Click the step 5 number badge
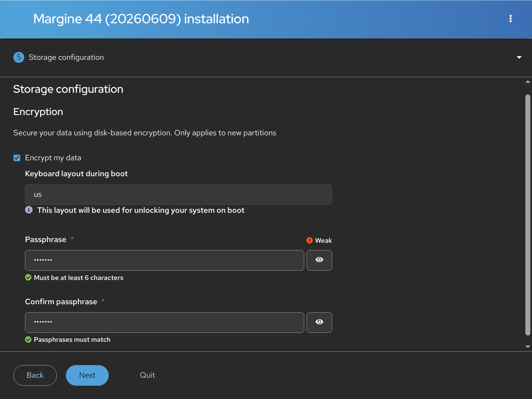The image size is (532, 399). 19,57
